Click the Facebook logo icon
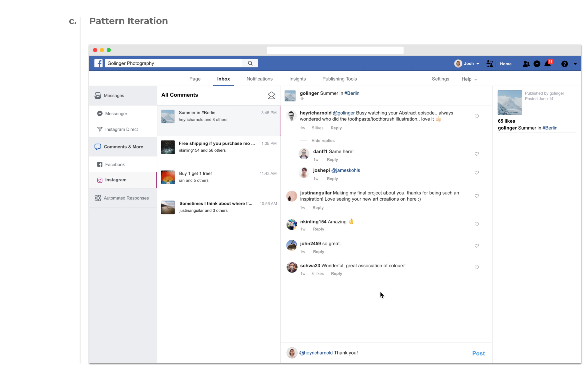This screenshot has width=588, height=383. click(x=98, y=63)
